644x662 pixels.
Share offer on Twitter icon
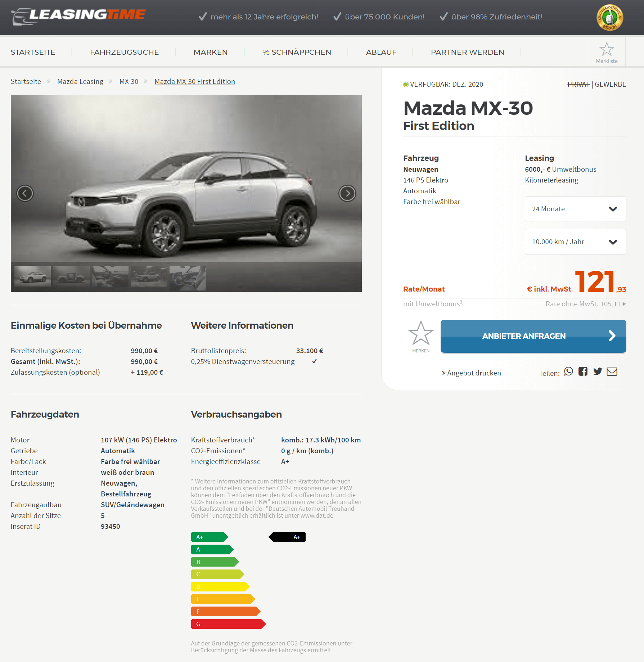tap(598, 371)
